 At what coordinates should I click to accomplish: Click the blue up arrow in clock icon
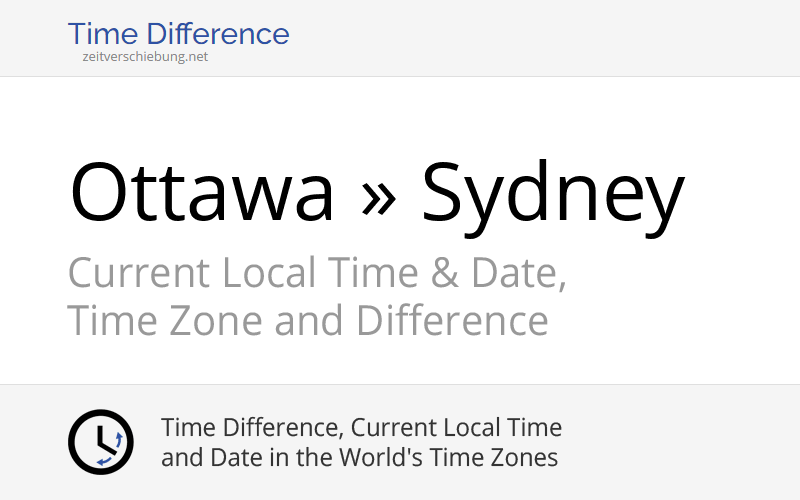[x=119, y=439]
